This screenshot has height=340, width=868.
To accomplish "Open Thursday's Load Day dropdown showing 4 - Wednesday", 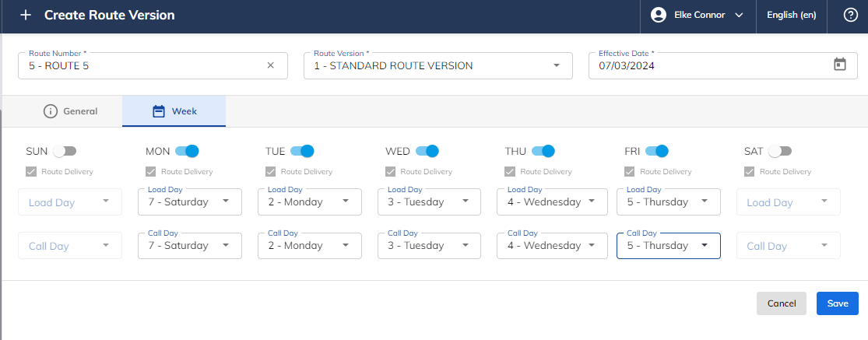I will click(549, 202).
